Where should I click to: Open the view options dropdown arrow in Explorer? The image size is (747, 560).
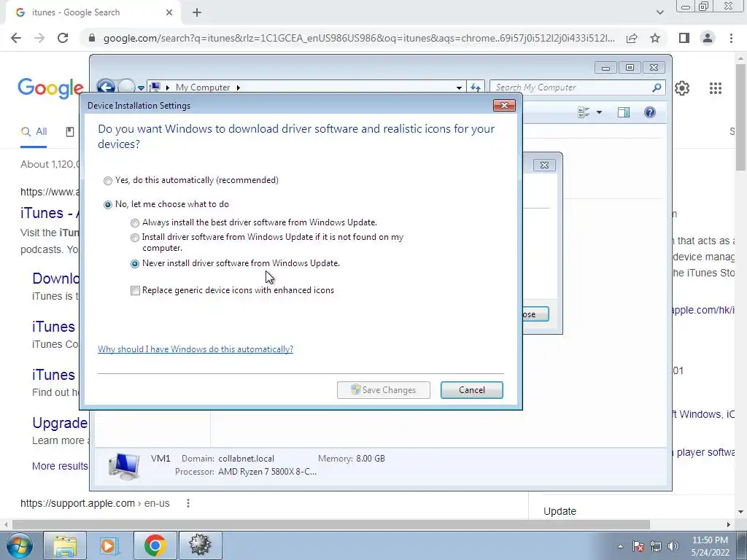[x=600, y=112]
